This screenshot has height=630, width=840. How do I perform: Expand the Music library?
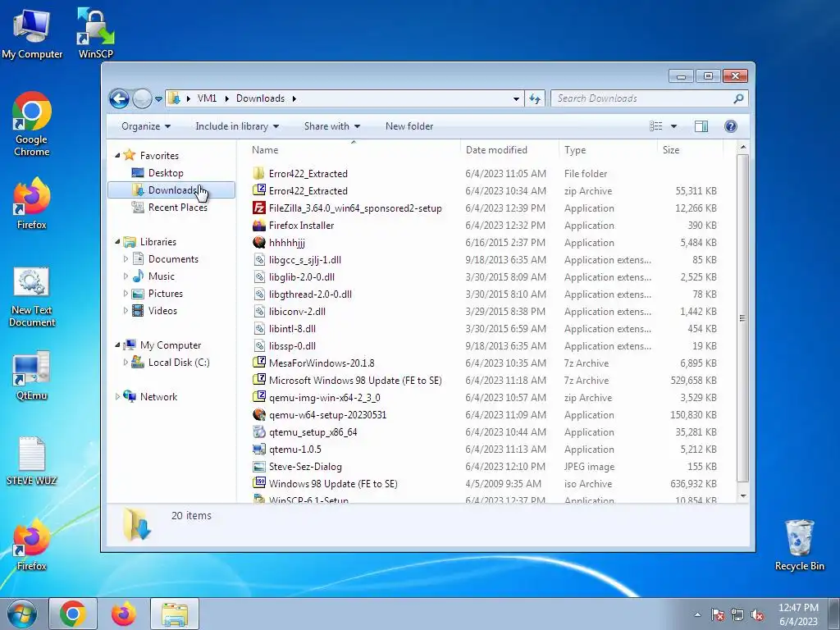tap(126, 276)
